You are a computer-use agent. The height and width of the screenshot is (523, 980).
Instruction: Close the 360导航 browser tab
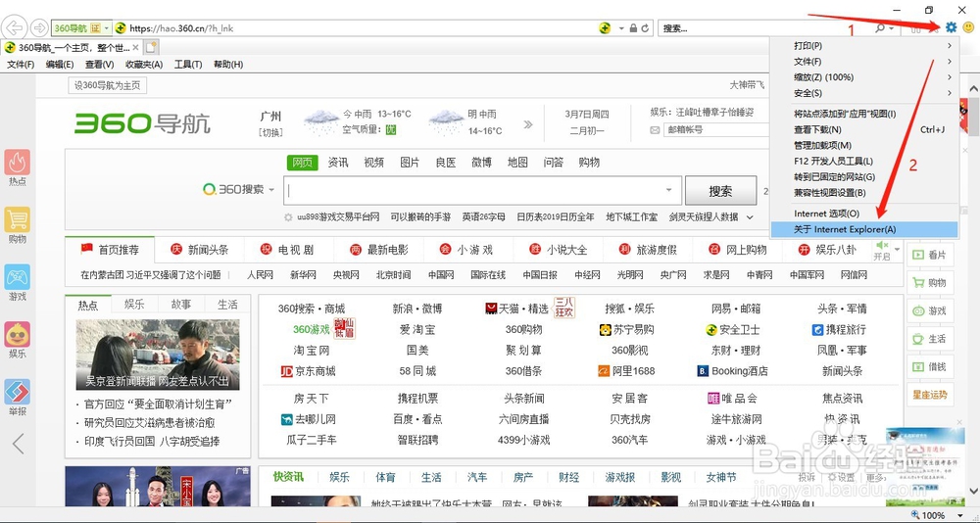135,47
